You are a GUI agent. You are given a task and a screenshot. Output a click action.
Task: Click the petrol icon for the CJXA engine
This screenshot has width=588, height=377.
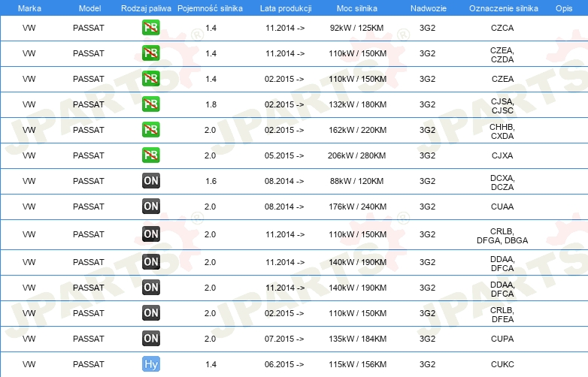150,155
